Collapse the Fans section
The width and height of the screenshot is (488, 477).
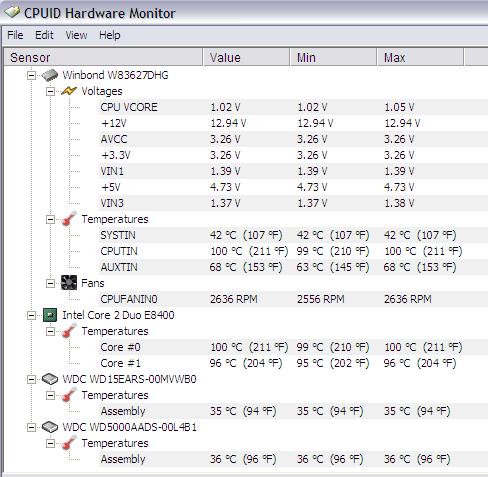(50, 283)
